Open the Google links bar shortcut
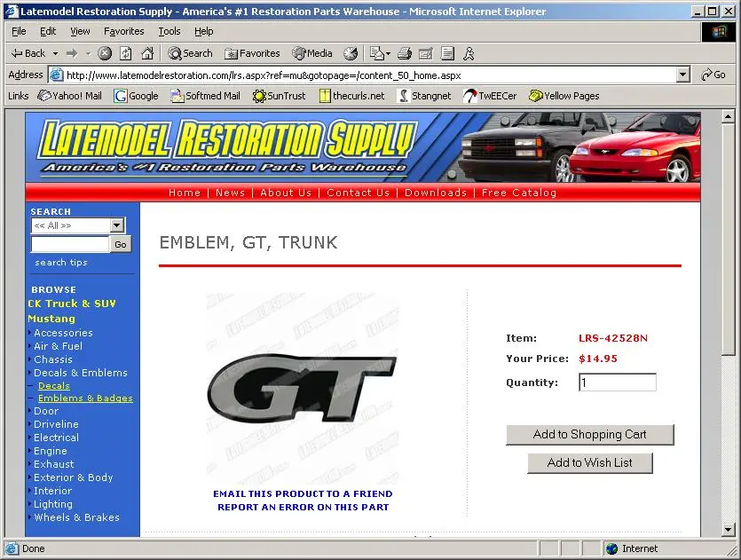 click(x=136, y=96)
